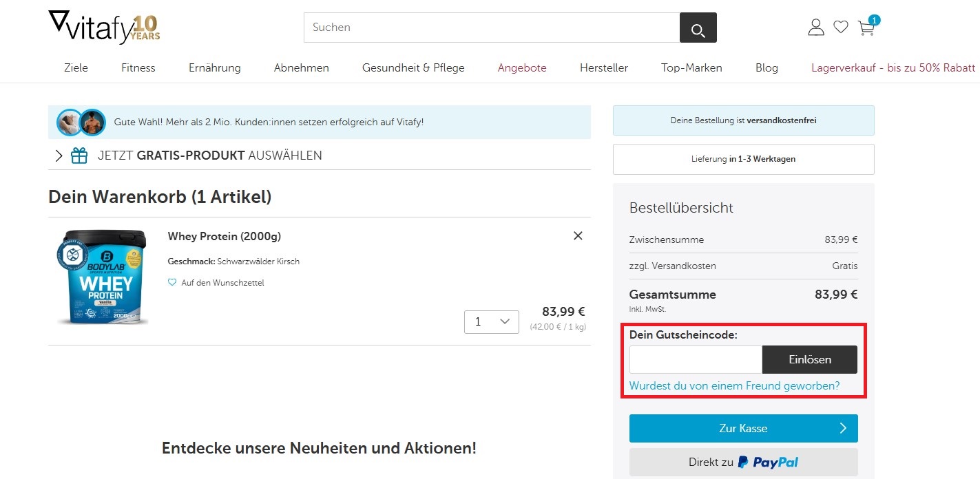Screen dimensions: 980x479
Task: Click the Vitafy logo
Action: tap(104, 28)
